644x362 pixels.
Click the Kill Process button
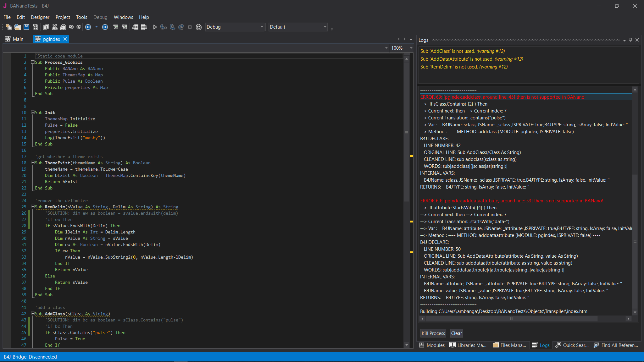click(x=433, y=333)
